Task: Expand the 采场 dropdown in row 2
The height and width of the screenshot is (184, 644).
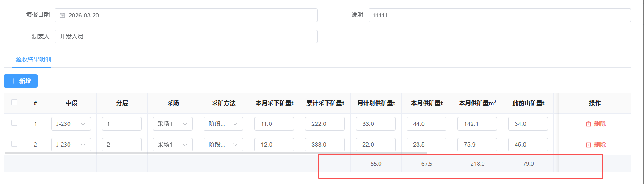Action: click(x=173, y=145)
